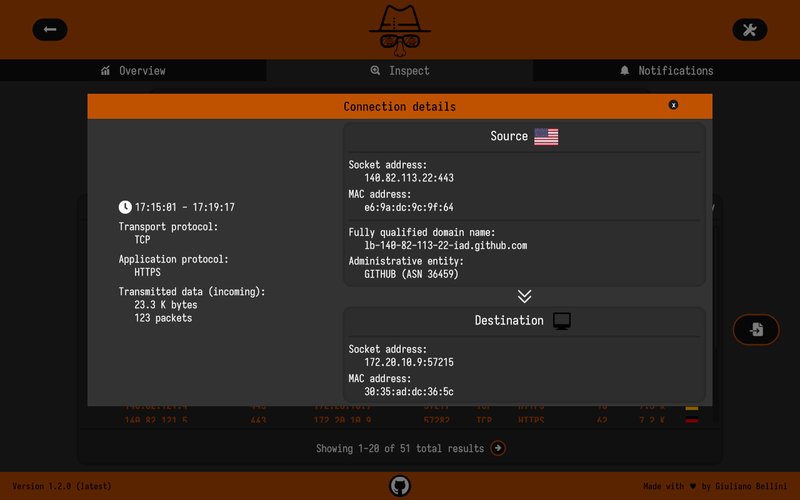Go to next results page arrow
This screenshot has width=800, height=500.
click(498, 449)
